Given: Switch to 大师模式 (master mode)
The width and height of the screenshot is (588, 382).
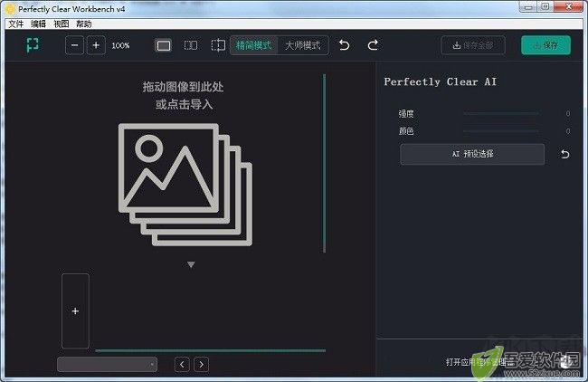Looking at the screenshot, I should pos(303,45).
